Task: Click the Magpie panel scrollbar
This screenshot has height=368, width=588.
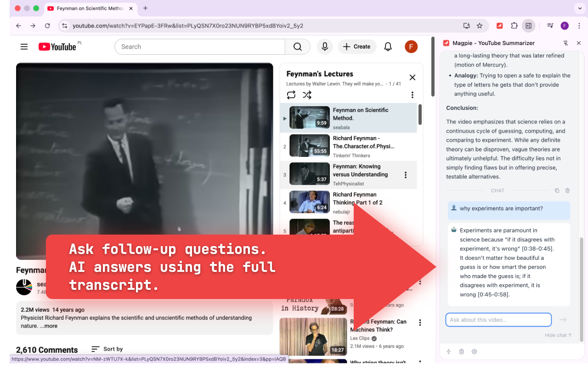Action: click(581, 290)
